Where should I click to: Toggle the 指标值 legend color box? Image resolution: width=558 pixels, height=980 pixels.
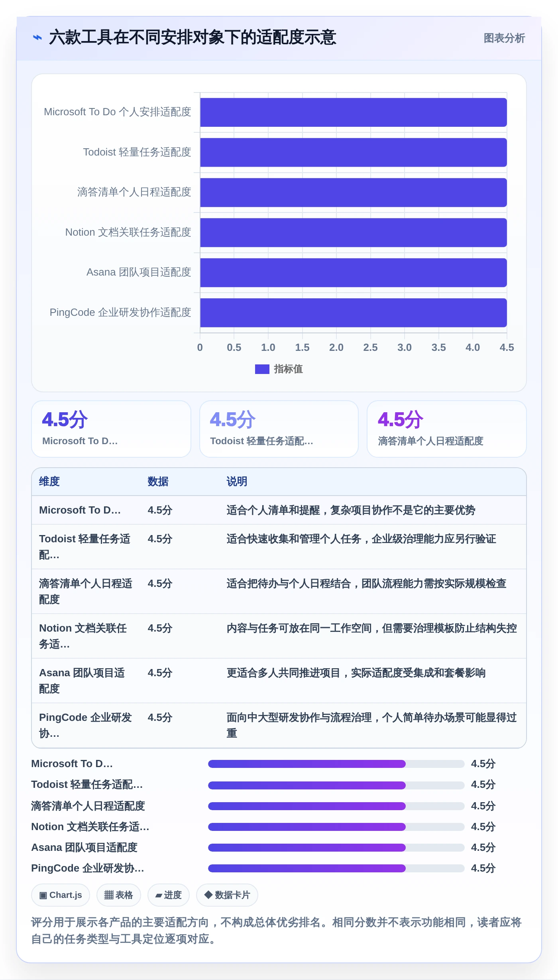click(262, 369)
